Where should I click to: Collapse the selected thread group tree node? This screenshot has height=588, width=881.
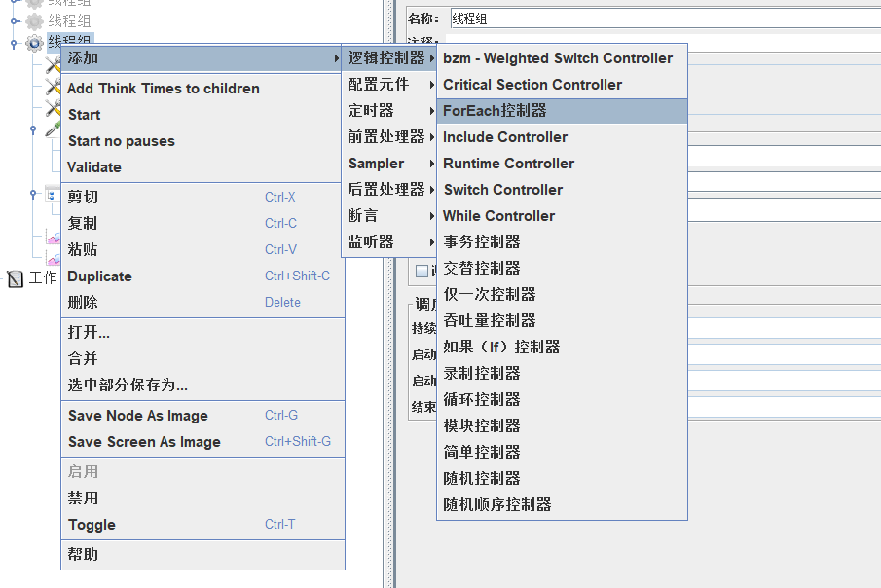click(x=14, y=43)
